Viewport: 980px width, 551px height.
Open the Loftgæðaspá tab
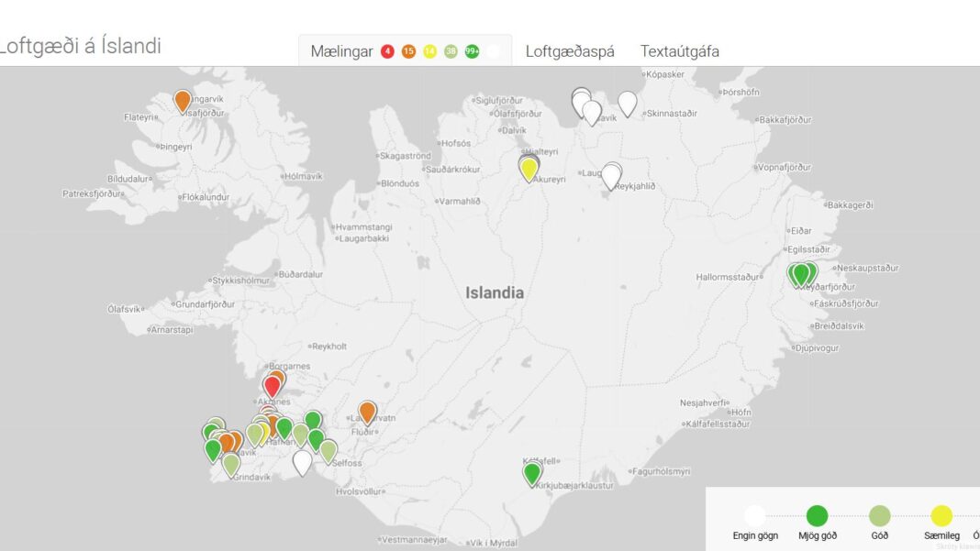click(570, 51)
